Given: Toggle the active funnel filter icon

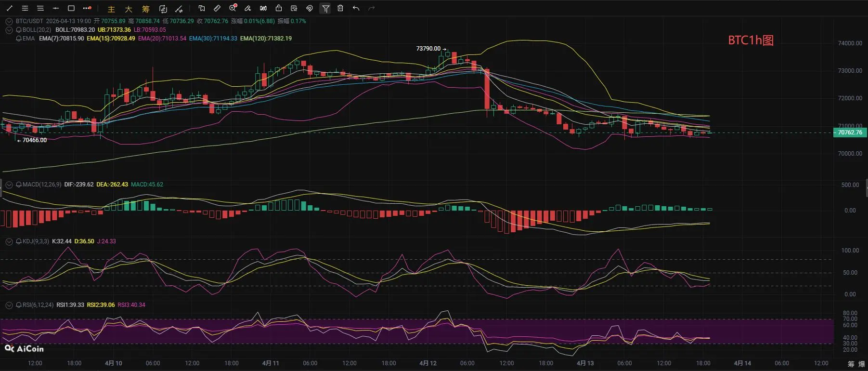Looking at the screenshot, I should (325, 8).
